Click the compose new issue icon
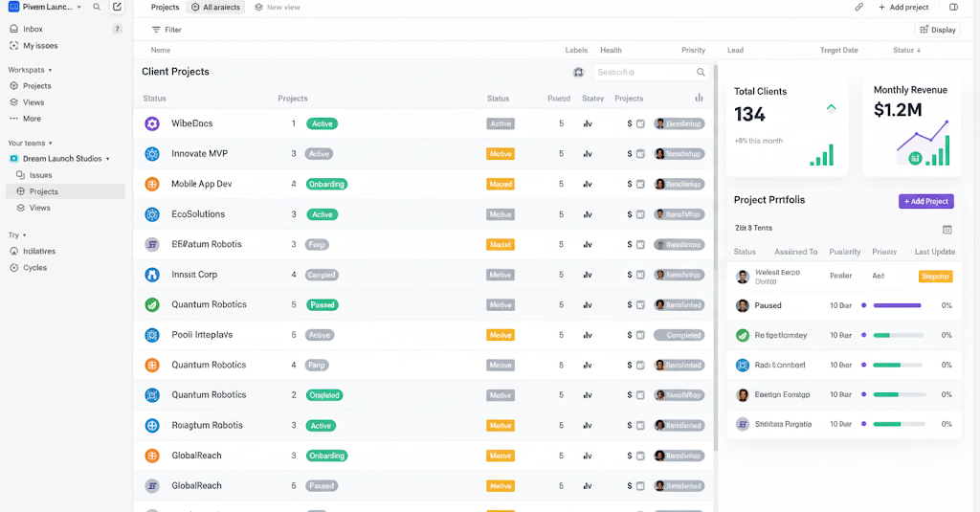Viewport: 980px width, 512px height. (117, 7)
